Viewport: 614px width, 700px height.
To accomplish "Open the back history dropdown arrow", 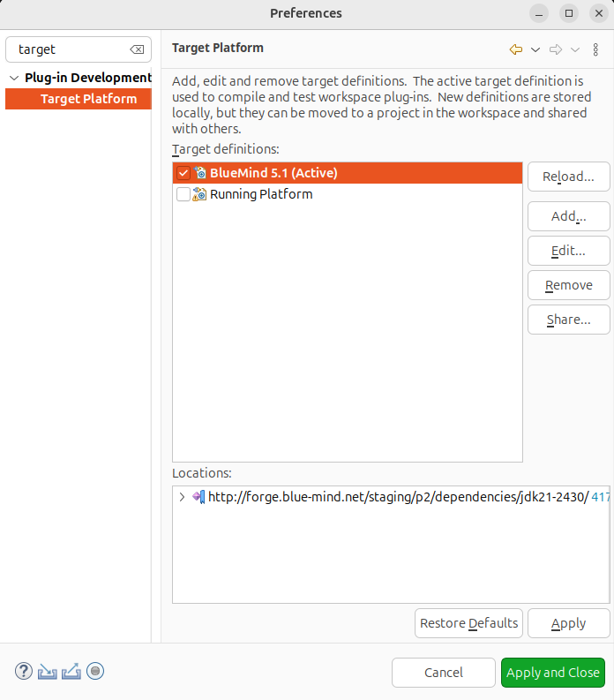I will coord(535,49).
